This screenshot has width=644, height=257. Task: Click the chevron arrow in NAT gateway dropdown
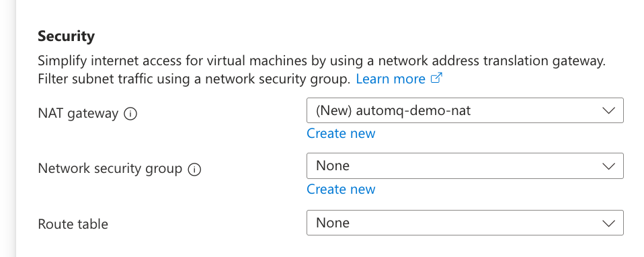(608, 110)
